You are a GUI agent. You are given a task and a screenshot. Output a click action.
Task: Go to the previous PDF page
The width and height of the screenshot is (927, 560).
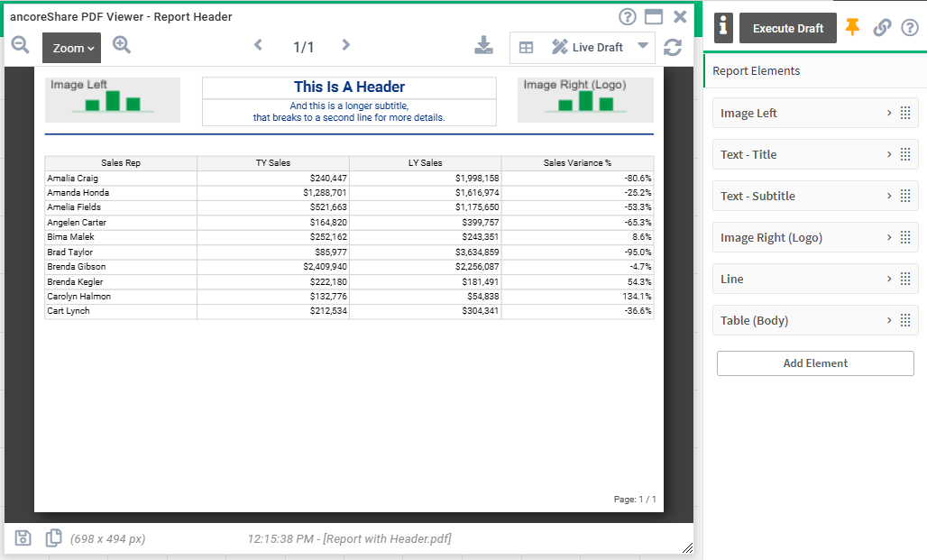(x=259, y=45)
